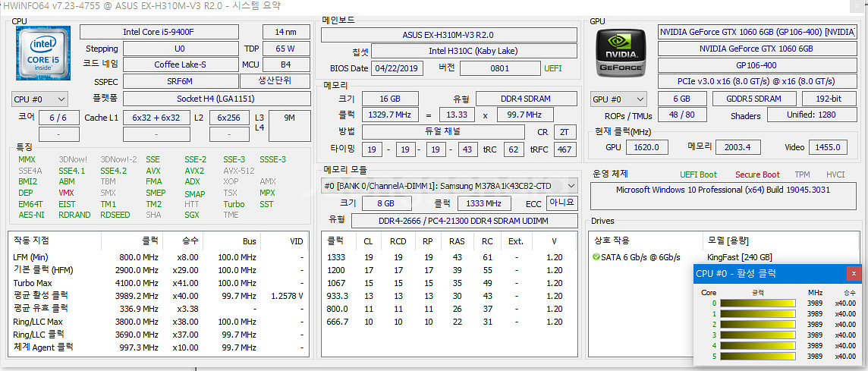
Task: Click the SGX feature flag
Action: [x=191, y=215]
